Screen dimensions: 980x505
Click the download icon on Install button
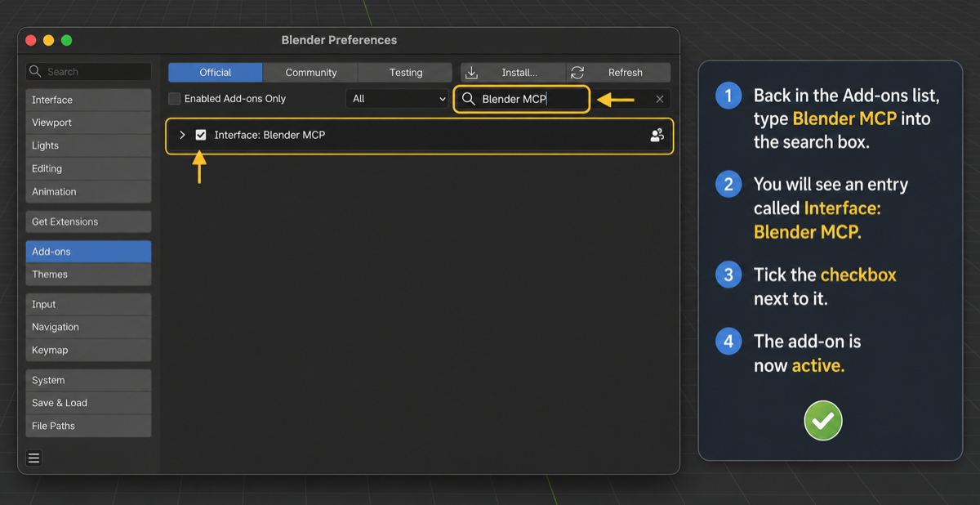[471, 72]
